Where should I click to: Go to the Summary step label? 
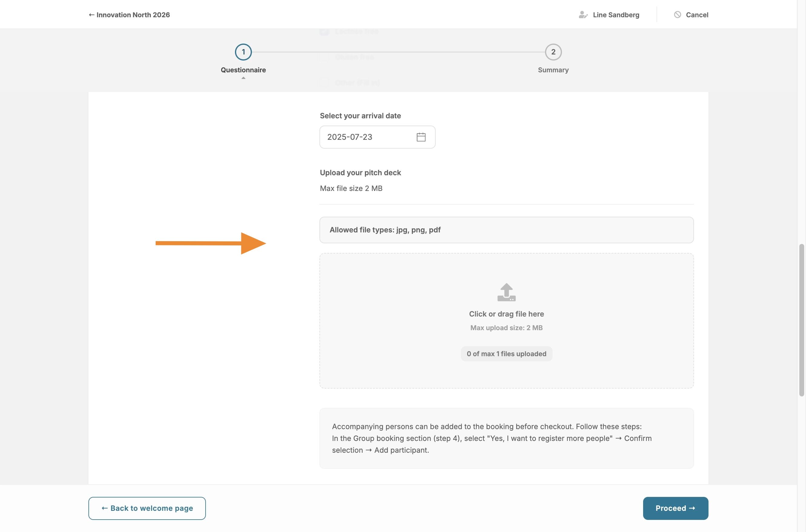[553, 70]
